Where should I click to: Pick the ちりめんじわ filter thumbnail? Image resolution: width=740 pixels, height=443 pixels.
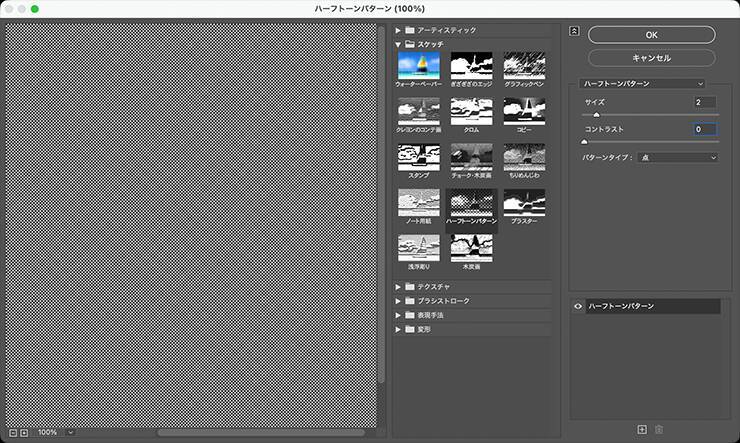click(524, 157)
